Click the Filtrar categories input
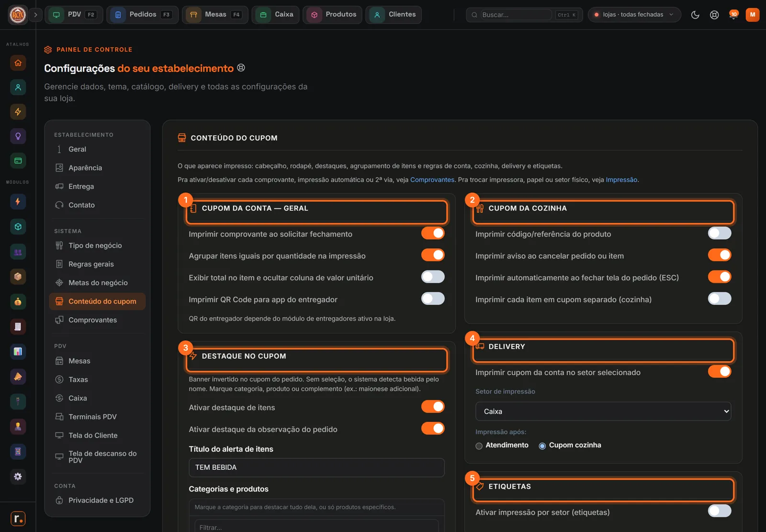The height and width of the screenshot is (532, 766). click(x=316, y=527)
